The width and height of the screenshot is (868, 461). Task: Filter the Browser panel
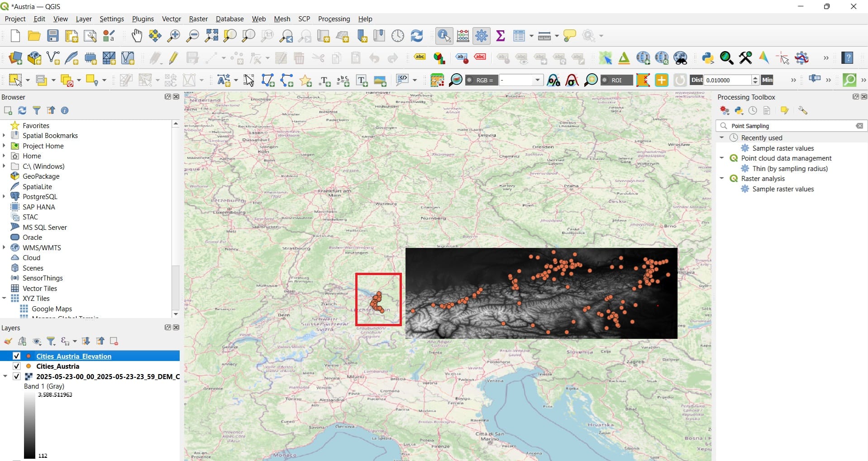(x=37, y=110)
